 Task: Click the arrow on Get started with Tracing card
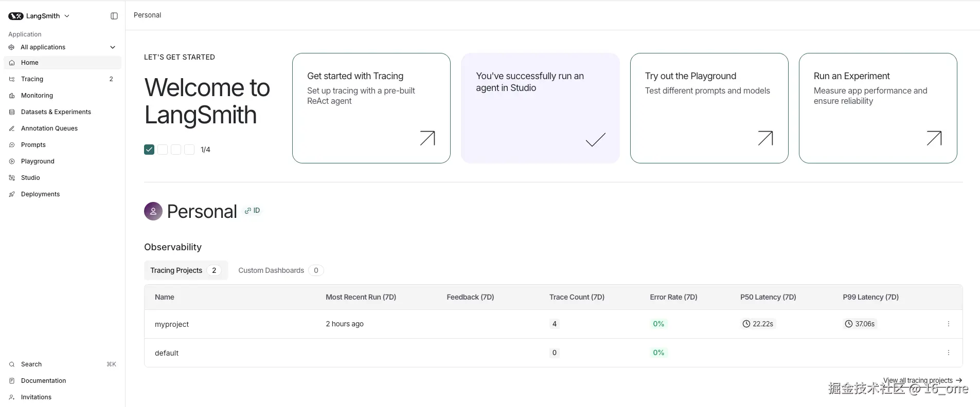pos(427,138)
